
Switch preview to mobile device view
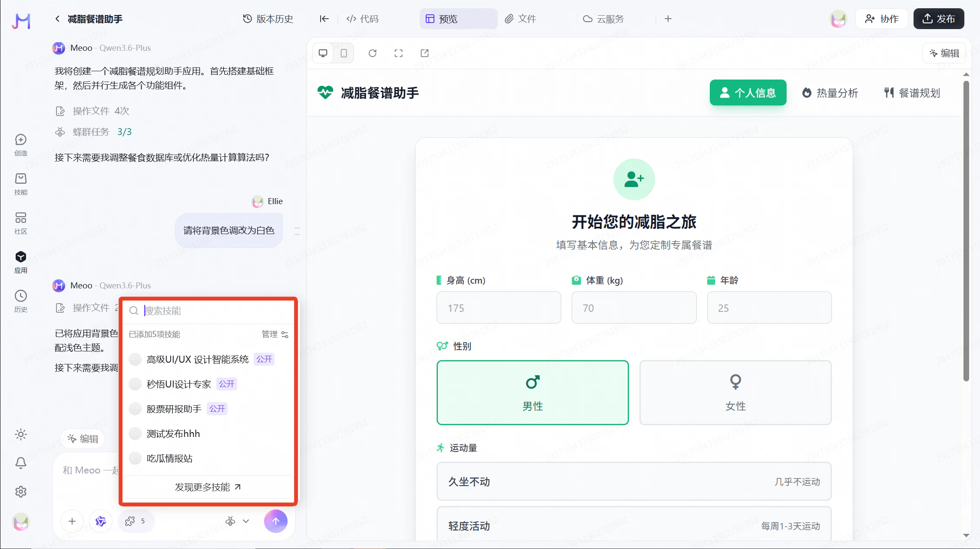[344, 53]
